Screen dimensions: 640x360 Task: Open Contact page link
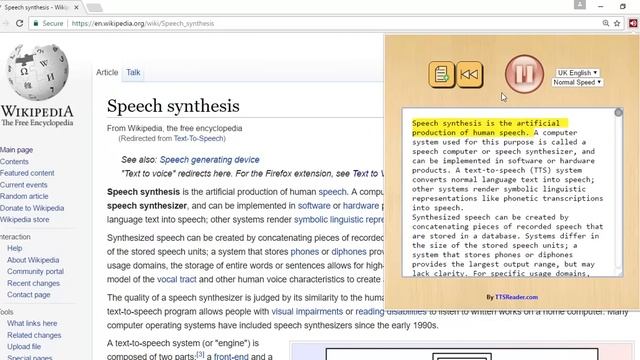29,295
